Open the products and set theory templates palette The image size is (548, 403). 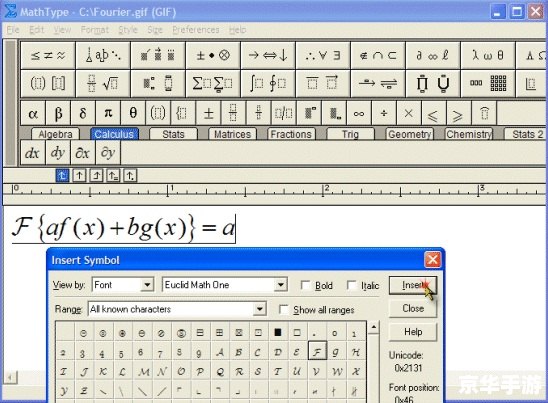pos(433,83)
